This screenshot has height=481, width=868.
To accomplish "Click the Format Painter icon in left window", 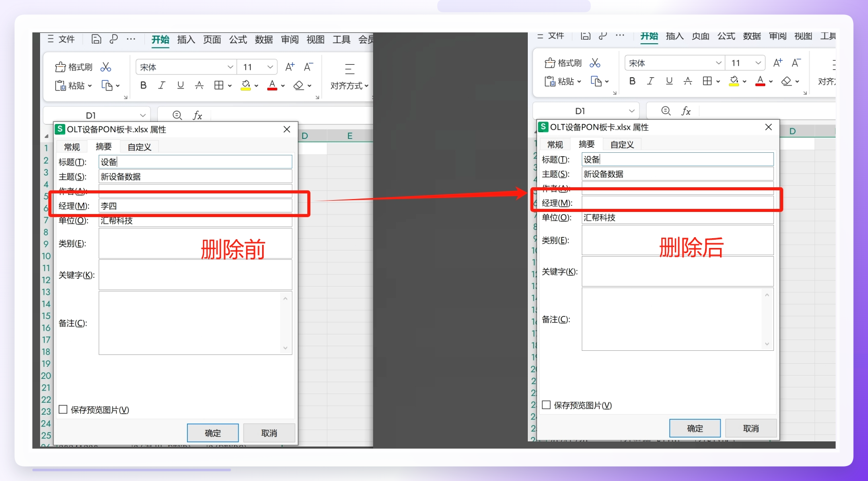I will coord(61,67).
